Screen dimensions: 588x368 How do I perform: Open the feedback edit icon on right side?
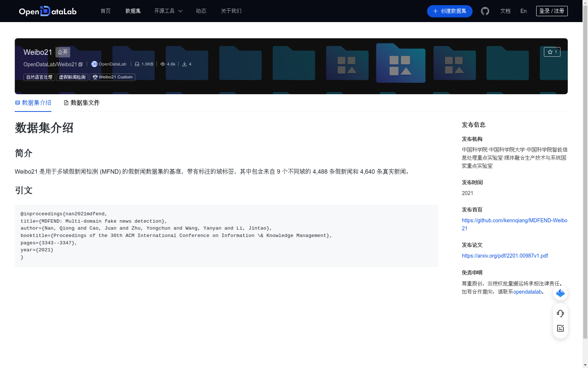[560, 328]
